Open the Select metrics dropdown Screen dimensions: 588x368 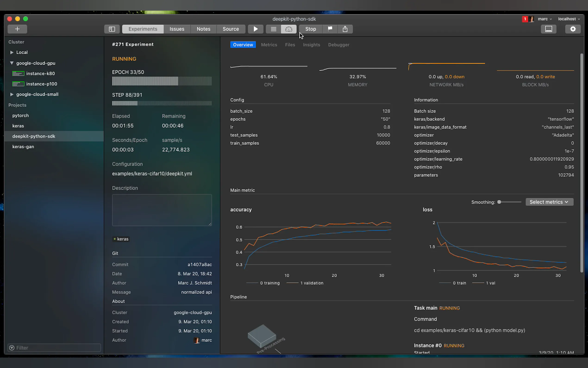click(549, 202)
